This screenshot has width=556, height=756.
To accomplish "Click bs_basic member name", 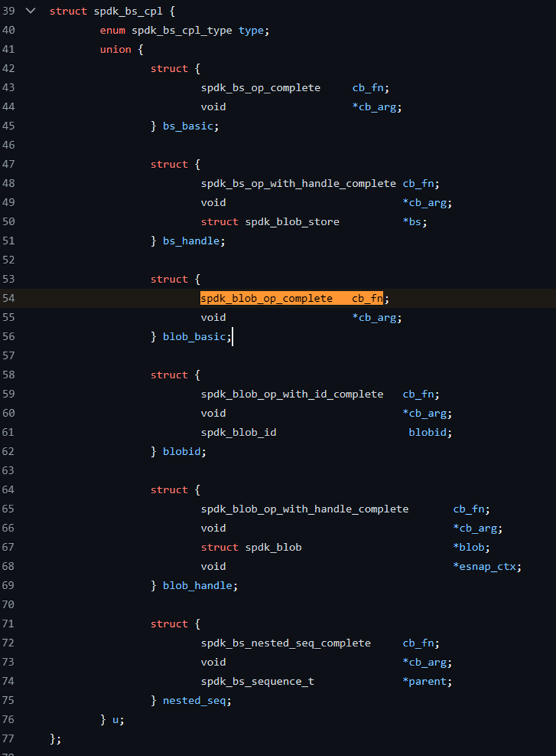I will [188, 126].
